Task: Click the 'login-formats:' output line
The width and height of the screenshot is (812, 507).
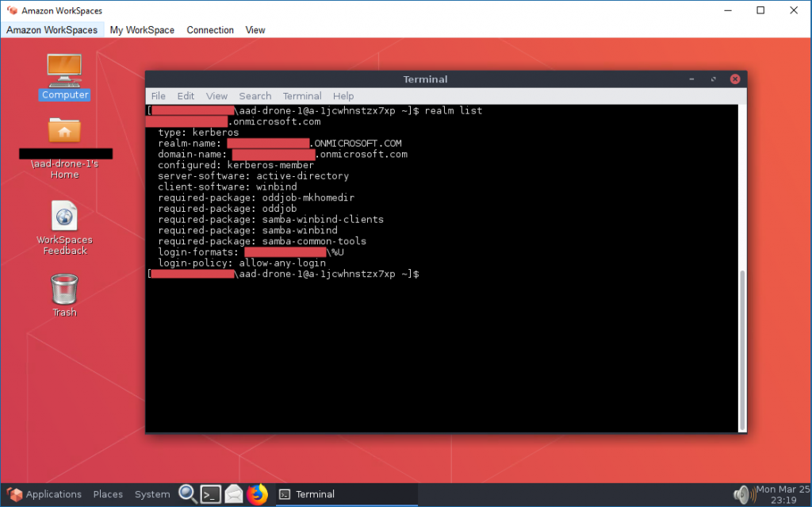Action: [x=251, y=252]
